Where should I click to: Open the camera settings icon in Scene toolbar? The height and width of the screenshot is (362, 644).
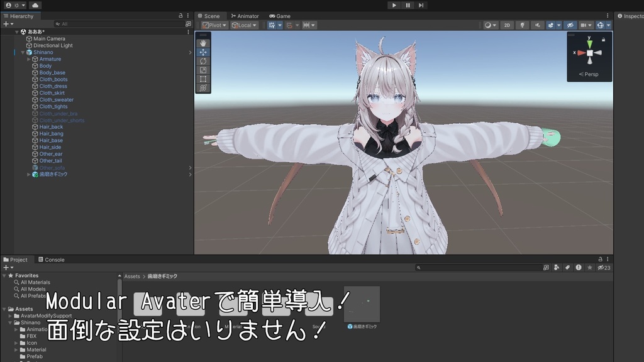point(583,25)
